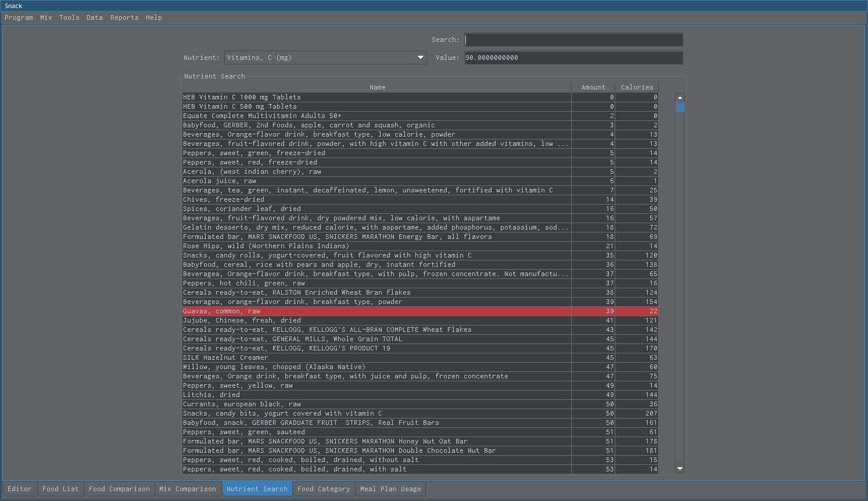868x501 pixels.
Task: Select highlighted Guavas, common, raw row
Action: 420,311
